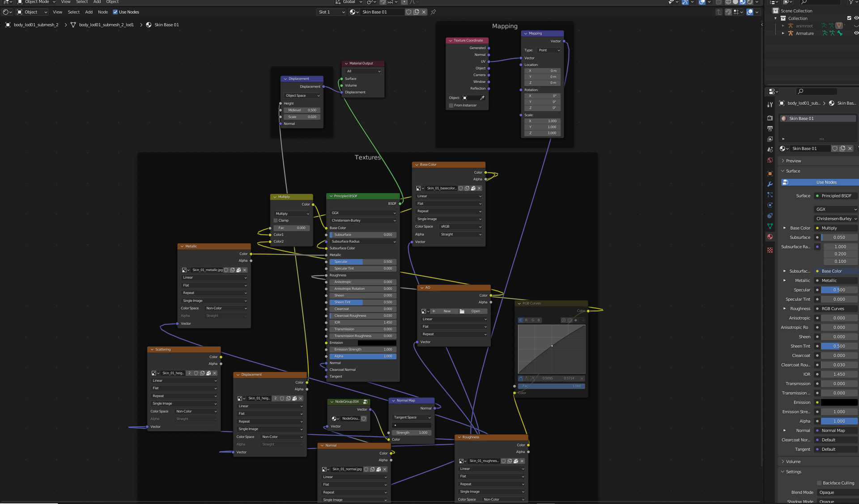859x504 pixels.
Task: Adjust the Specular slider in Principled BSDF node
Action: [363, 262]
